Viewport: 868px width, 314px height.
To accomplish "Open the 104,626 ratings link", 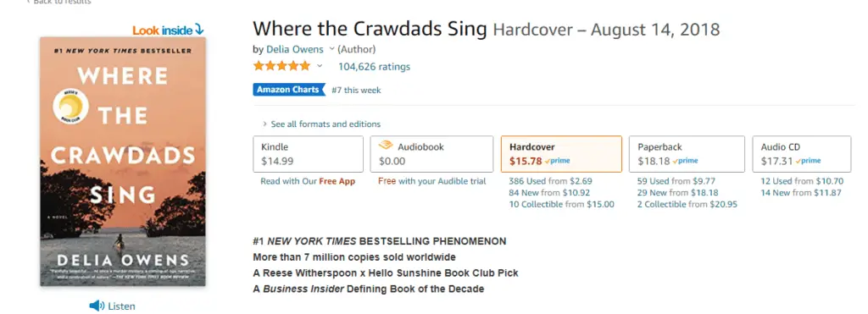I will tap(374, 67).
